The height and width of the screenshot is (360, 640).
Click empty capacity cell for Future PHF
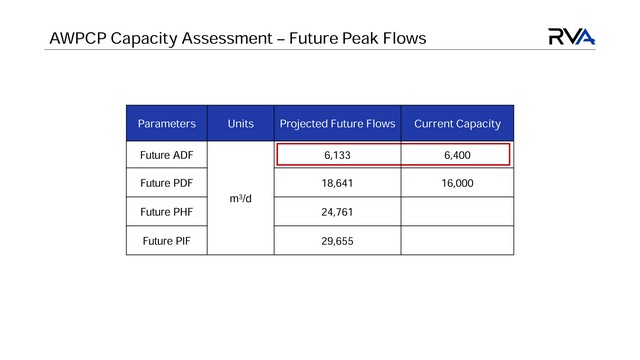pos(457,212)
